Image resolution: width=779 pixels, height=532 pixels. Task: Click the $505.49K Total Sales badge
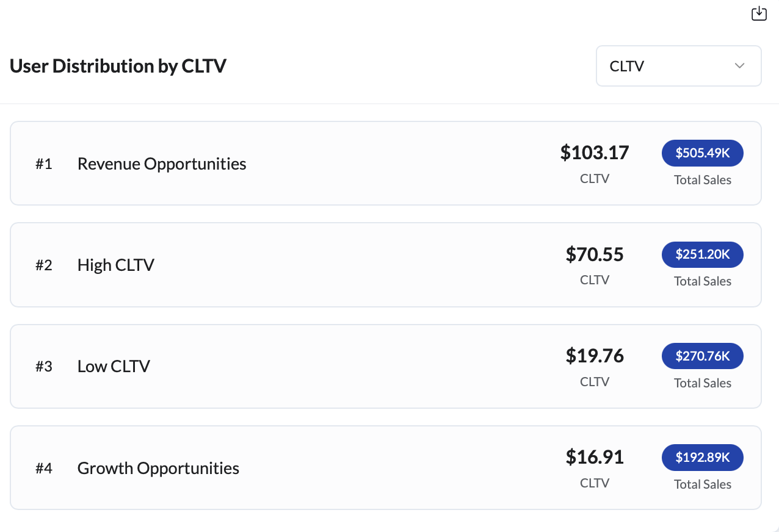point(703,153)
